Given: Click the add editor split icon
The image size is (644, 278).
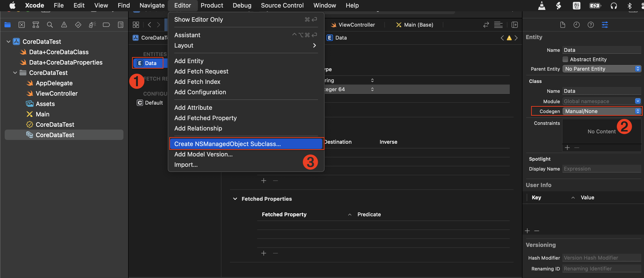Looking at the screenshot, I should (514, 25).
